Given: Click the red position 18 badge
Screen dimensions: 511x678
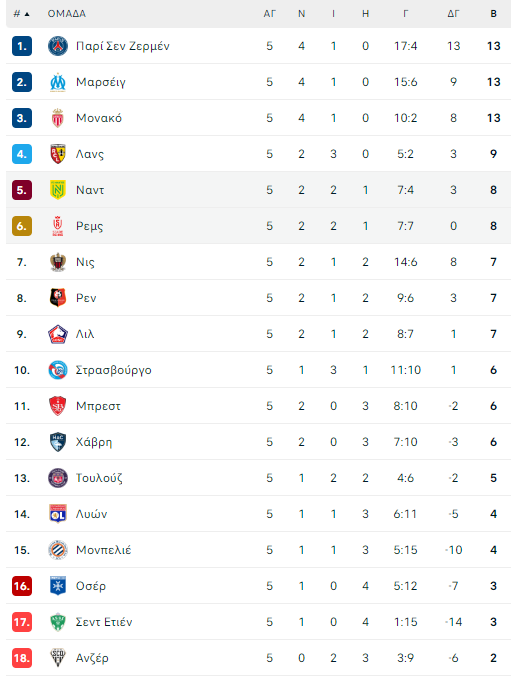Looking at the screenshot, I should [x=22, y=658].
